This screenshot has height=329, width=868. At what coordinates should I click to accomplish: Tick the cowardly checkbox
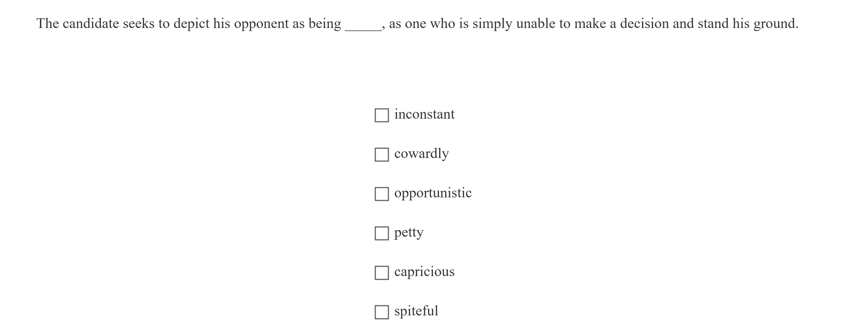point(381,155)
